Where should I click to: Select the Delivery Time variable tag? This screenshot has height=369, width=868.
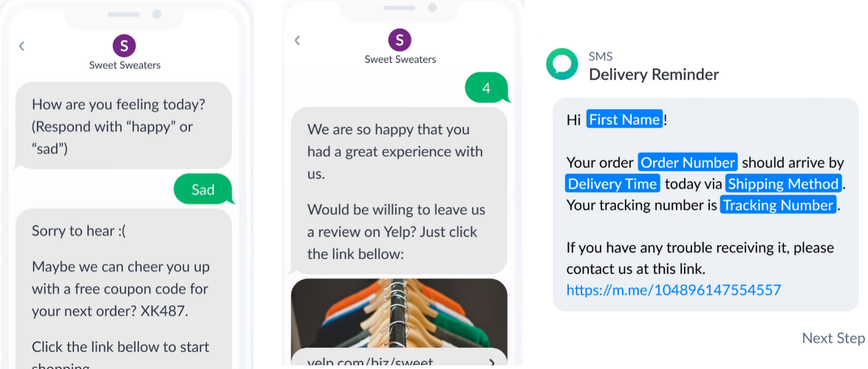pyautogui.click(x=613, y=184)
